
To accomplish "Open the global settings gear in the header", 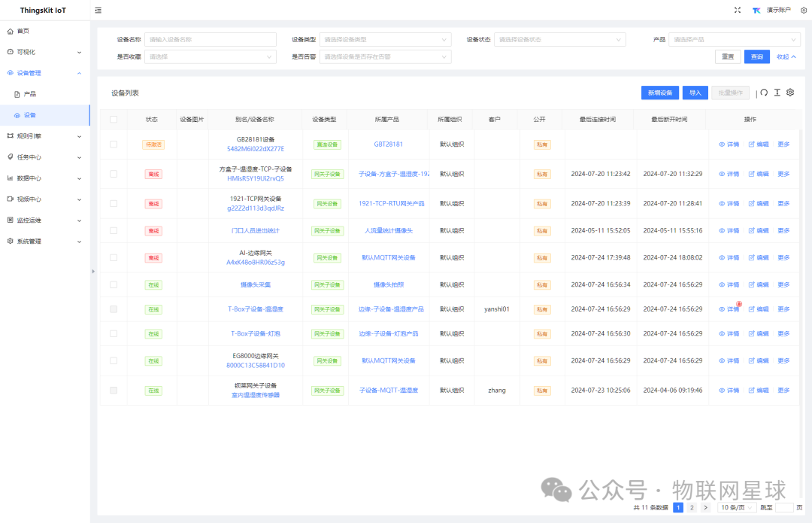I will pos(803,11).
